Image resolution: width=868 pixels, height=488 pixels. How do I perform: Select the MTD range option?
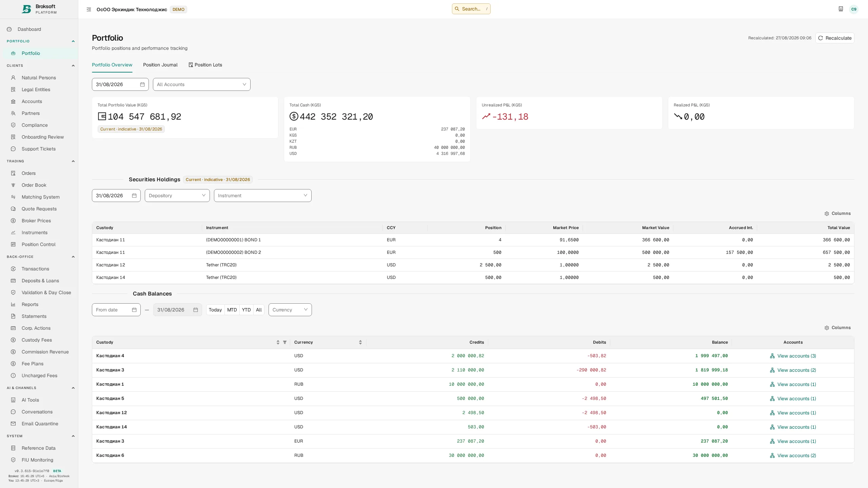pyautogui.click(x=232, y=310)
